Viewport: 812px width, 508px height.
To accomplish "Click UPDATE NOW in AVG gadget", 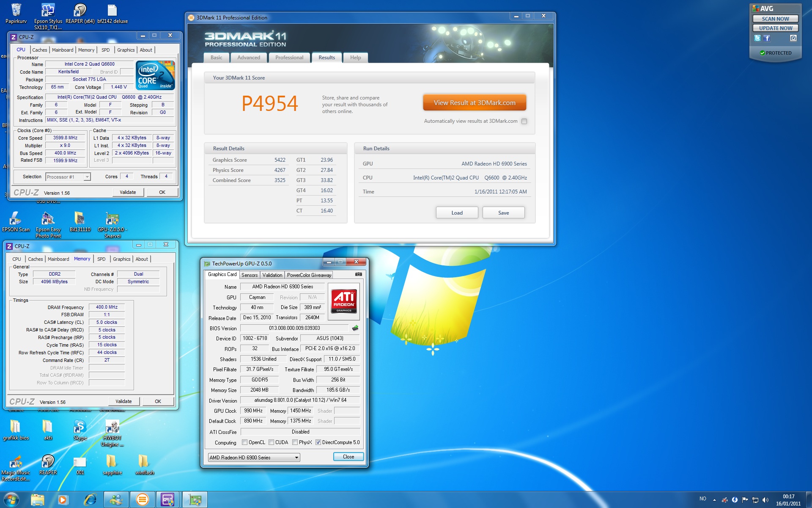I will coord(775,28).
